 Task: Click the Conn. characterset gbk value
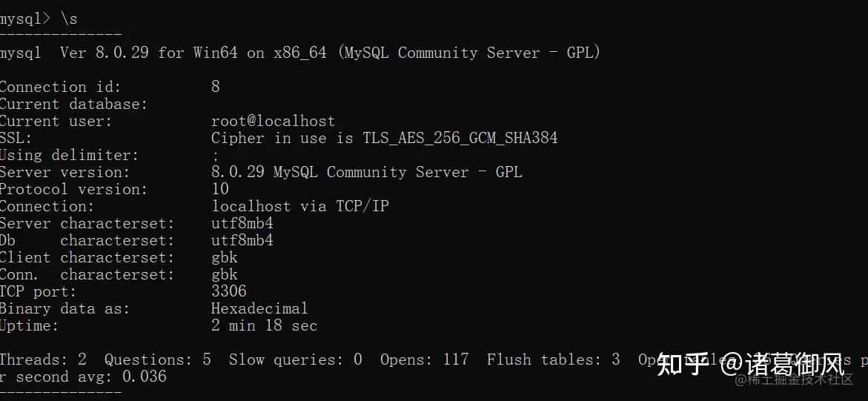point(225,274)
